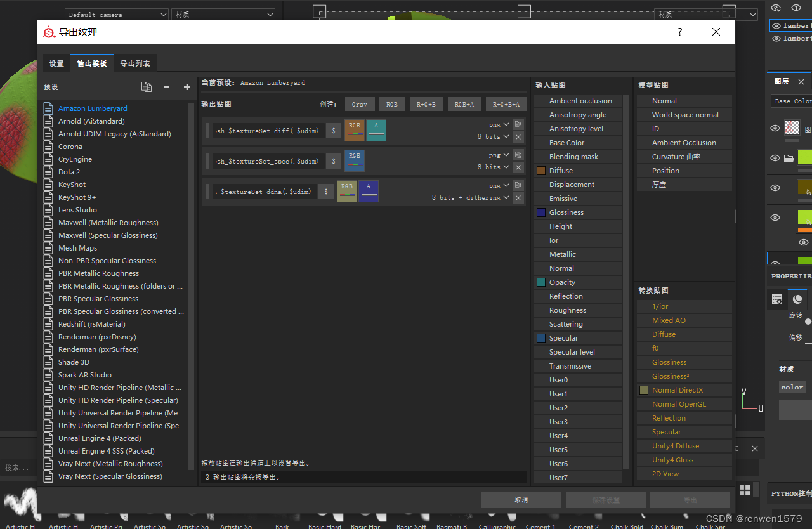The width and height of the screenshot is (812, 529).
Task: Switch to the 导出列表 tab
Action: point(135,63)
